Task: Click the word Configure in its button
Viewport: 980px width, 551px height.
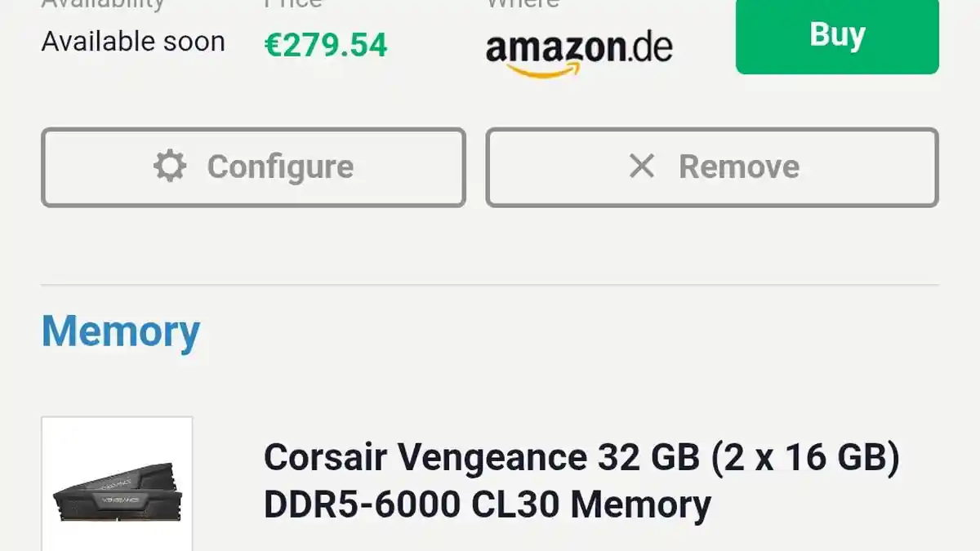Action: [280, 167]
